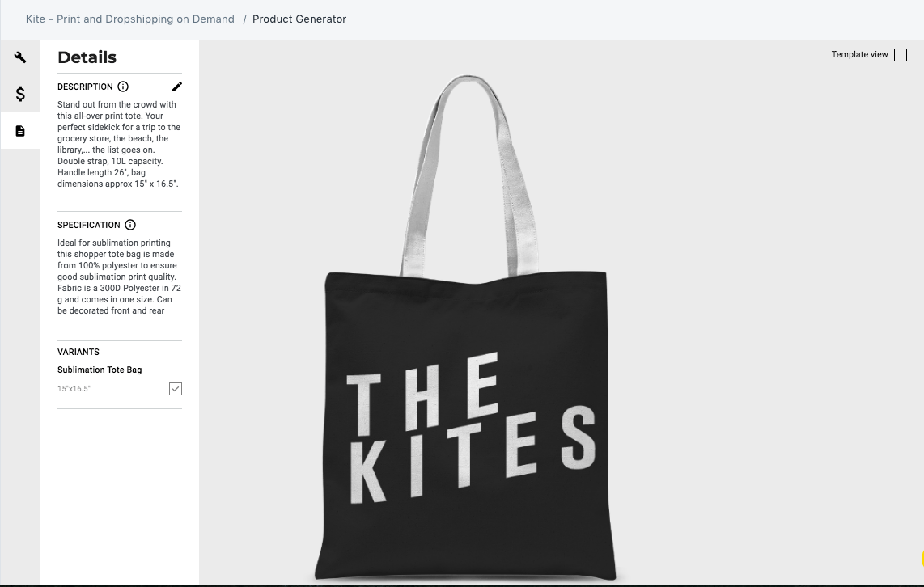Enable the Template view checkbox

[900, 54]
